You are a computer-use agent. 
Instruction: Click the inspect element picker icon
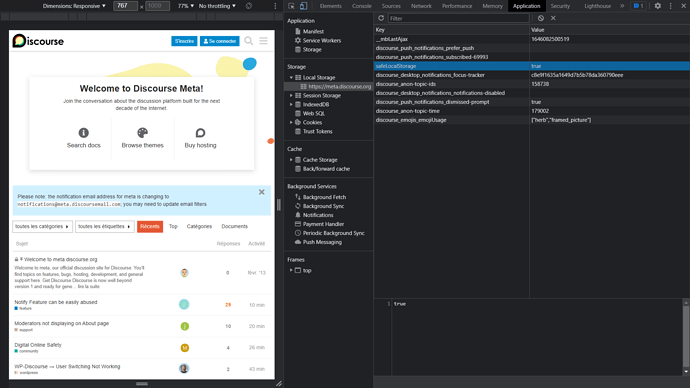click(291, 6)
